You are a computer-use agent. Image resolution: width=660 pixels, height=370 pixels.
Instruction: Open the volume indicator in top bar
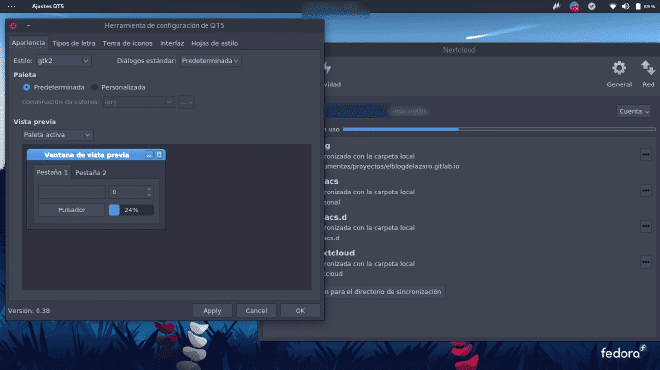point(625,6)
